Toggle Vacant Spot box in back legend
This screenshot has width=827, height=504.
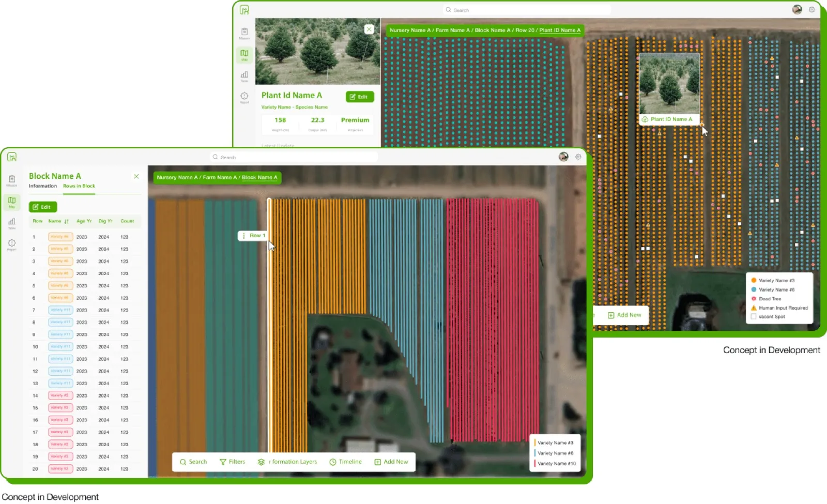pos(754,317)
